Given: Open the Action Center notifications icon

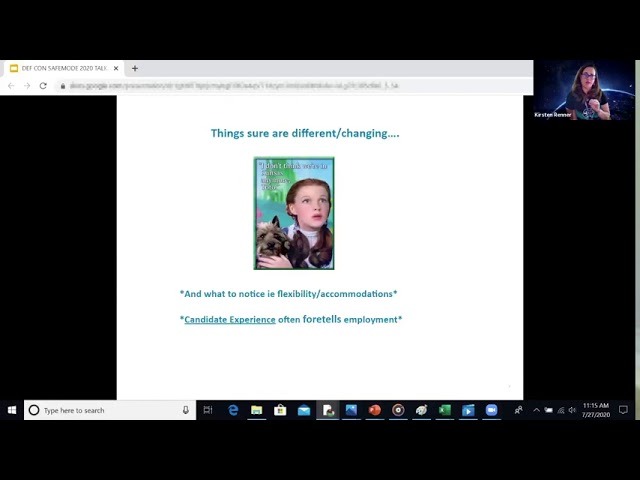Looking at the screenshot, I should pyautogui.click(x=623, y=410).
